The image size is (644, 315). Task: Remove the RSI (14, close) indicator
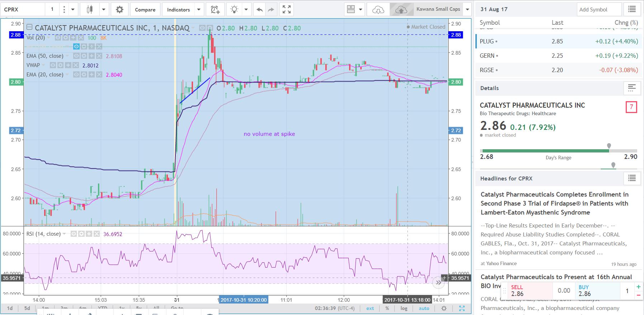coord(97,234)
